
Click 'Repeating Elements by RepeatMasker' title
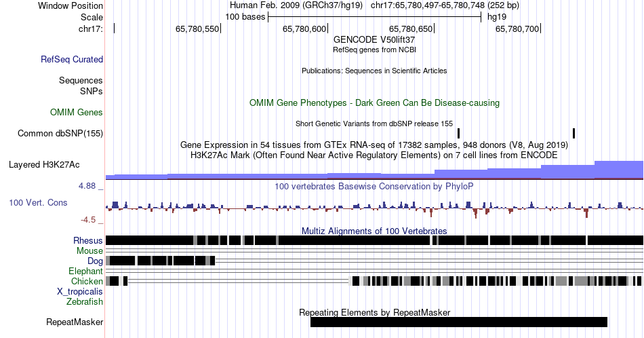point(374,312)
